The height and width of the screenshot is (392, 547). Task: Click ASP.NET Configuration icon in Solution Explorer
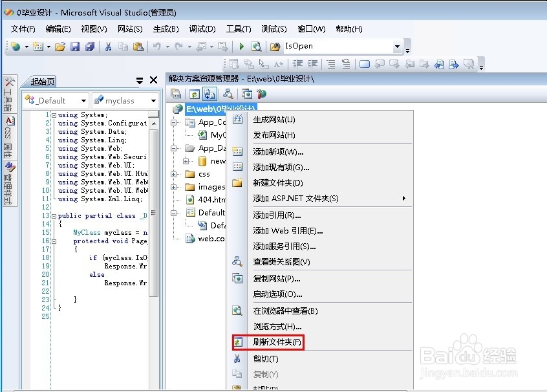click(x=261, y=94)
